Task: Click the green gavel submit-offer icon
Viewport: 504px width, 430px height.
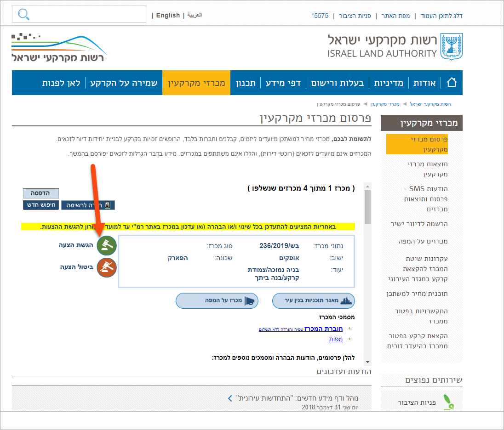Action: 107,246
